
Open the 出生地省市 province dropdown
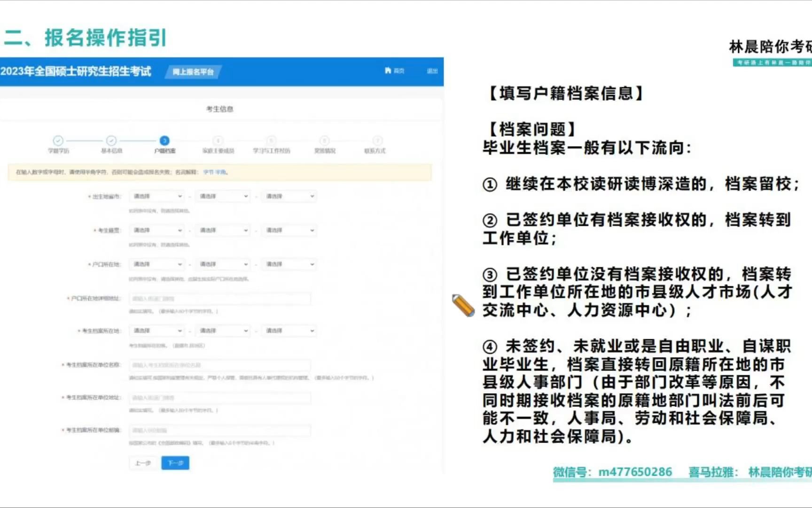coord(157,196)
